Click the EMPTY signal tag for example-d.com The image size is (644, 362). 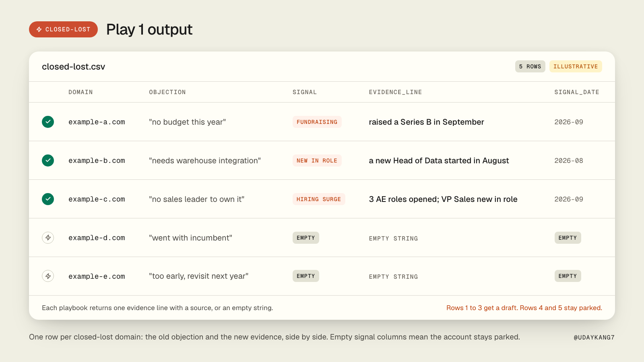306,238
